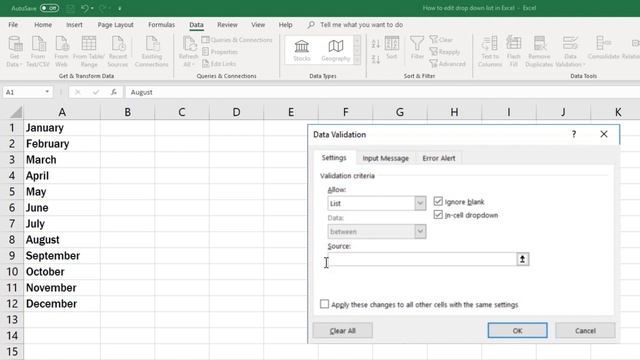Image resolution: width=640 pixels, height=360 pixels.
Task: Switch to the Insert ribbon tab
Action: (x=74, y=24)
